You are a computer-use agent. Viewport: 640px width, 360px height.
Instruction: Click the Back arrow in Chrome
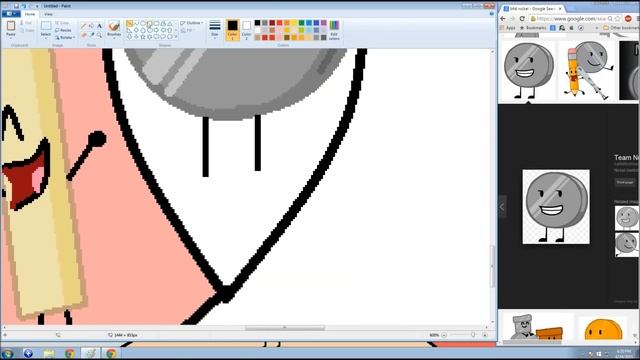503,19
